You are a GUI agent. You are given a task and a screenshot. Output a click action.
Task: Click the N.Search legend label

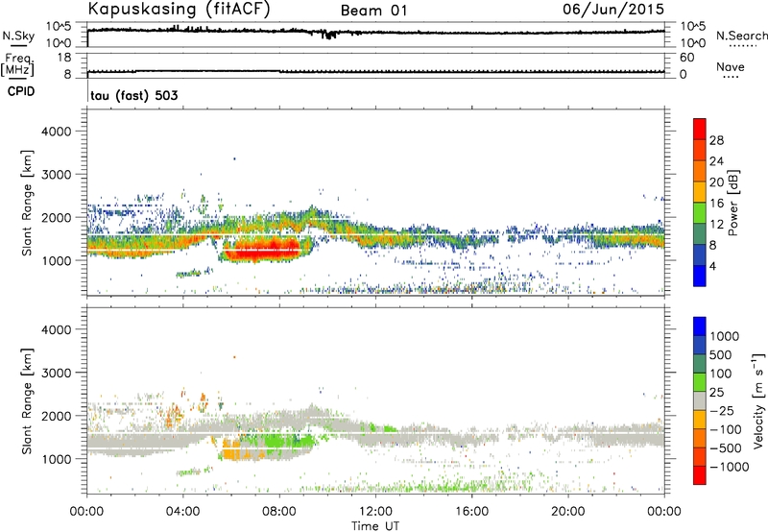click(x=741, y=36)
